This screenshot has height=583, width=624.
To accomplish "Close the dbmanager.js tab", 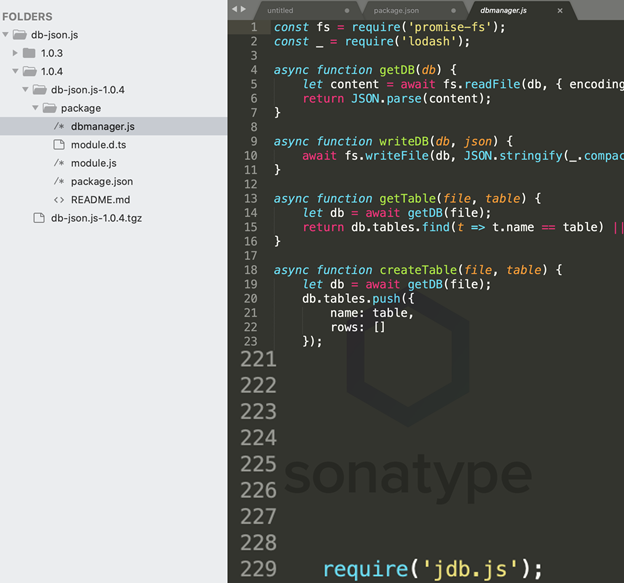I will (560, 10).
